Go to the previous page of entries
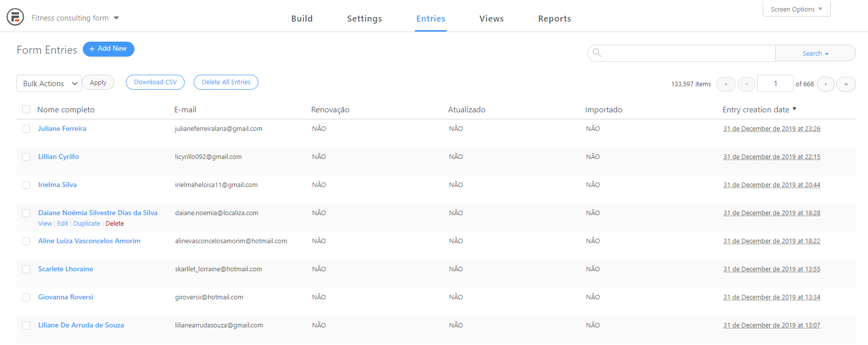This screenshot has width=868, height=345. pyautogui.click(x=747, y=84)
